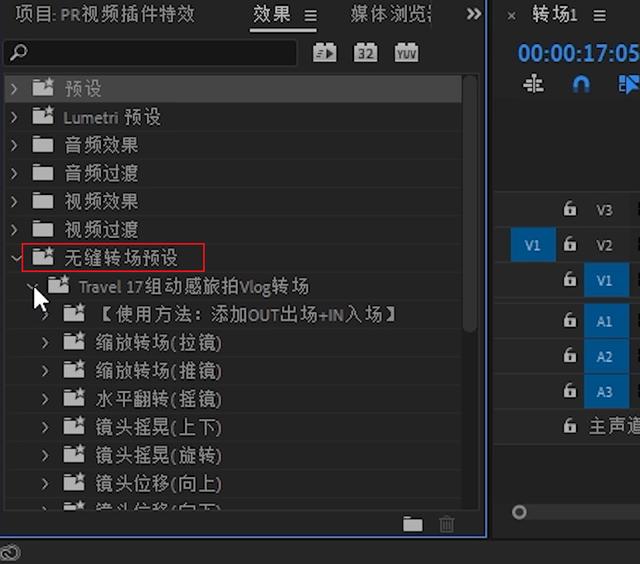Click the magnifier search icon
The height and width of the screenshot is (564, 640).
(x=18, y=52)
